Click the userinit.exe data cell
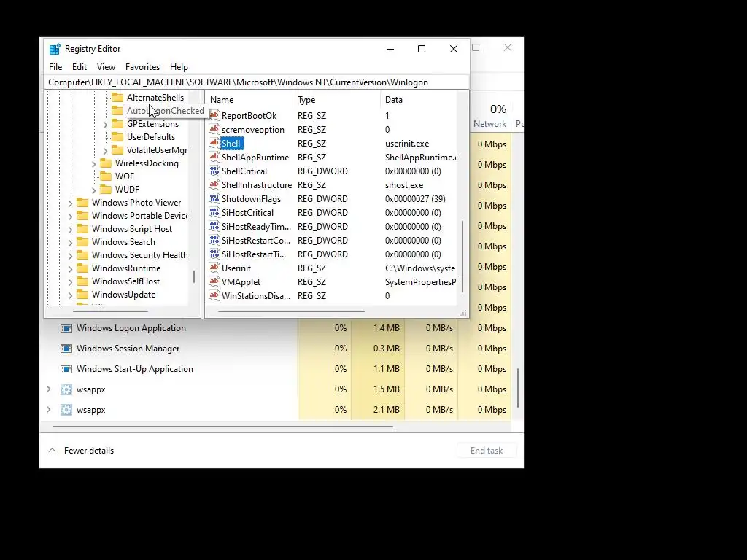 click(x=407, y=144)
